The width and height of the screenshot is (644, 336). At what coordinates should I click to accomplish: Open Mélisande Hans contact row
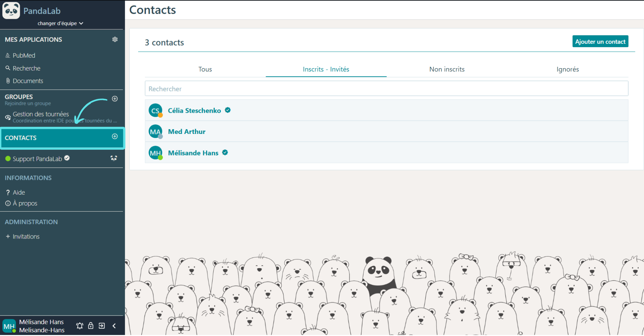pyautogui.click(x=387, y=153)
